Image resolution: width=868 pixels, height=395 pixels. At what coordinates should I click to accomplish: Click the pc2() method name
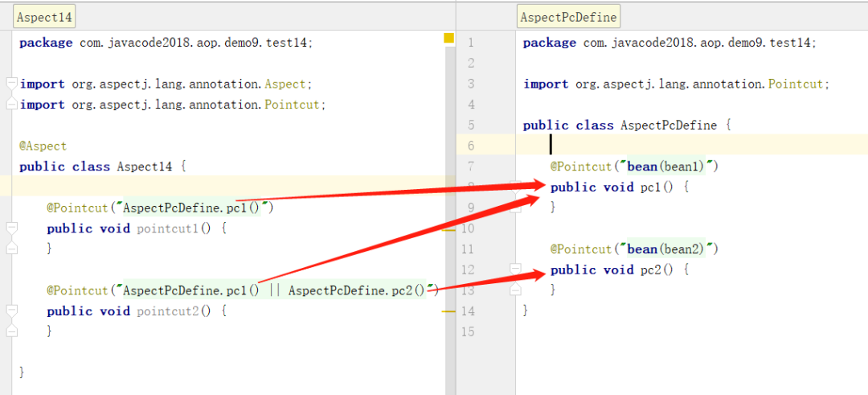657,270
